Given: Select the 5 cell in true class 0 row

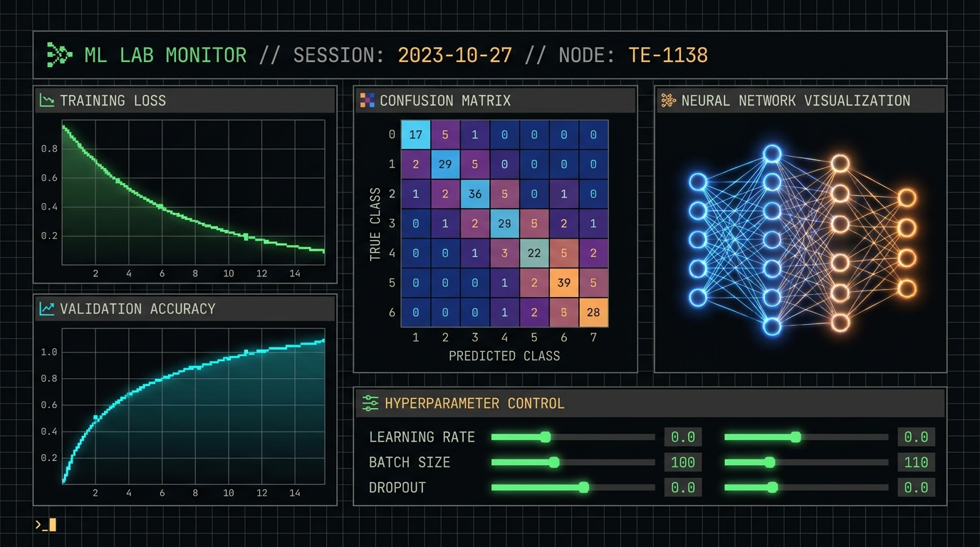Looking at the screenshot, I should pos(445,135).
